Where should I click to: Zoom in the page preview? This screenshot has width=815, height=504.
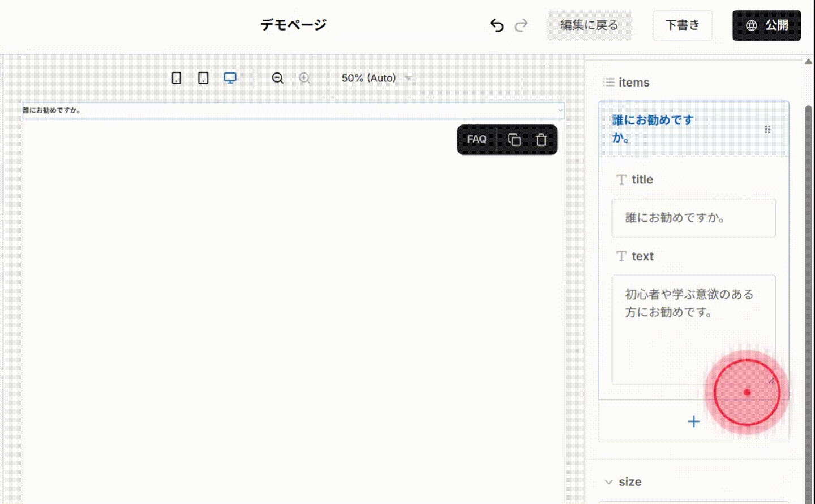click(304, 78)
